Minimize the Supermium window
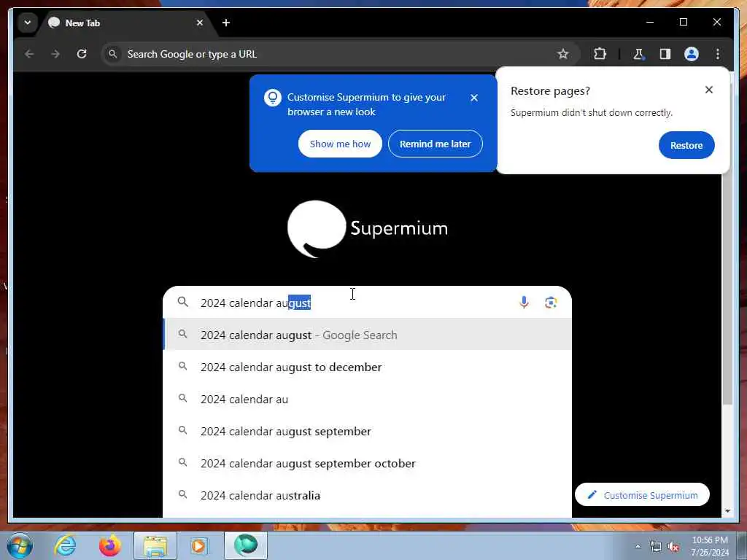Image resolution: width=747 pixels, height=560 pixels. point(650,23)
